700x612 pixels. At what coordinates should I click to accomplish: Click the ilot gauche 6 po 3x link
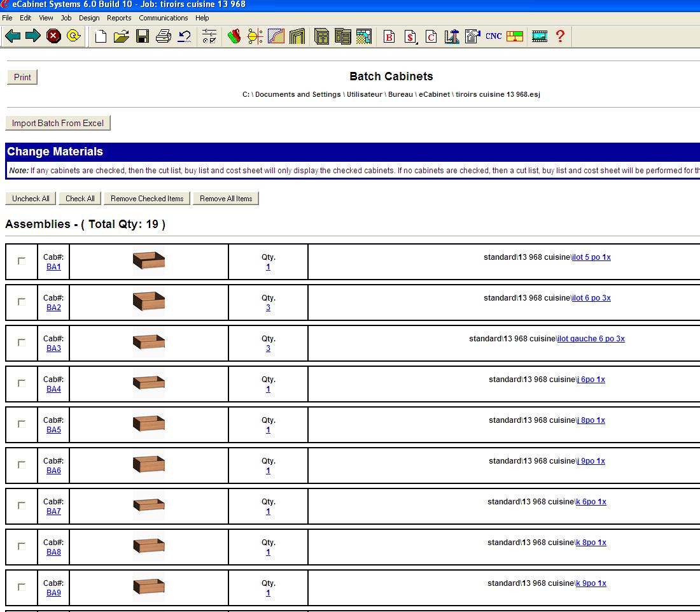coord(591,339)
